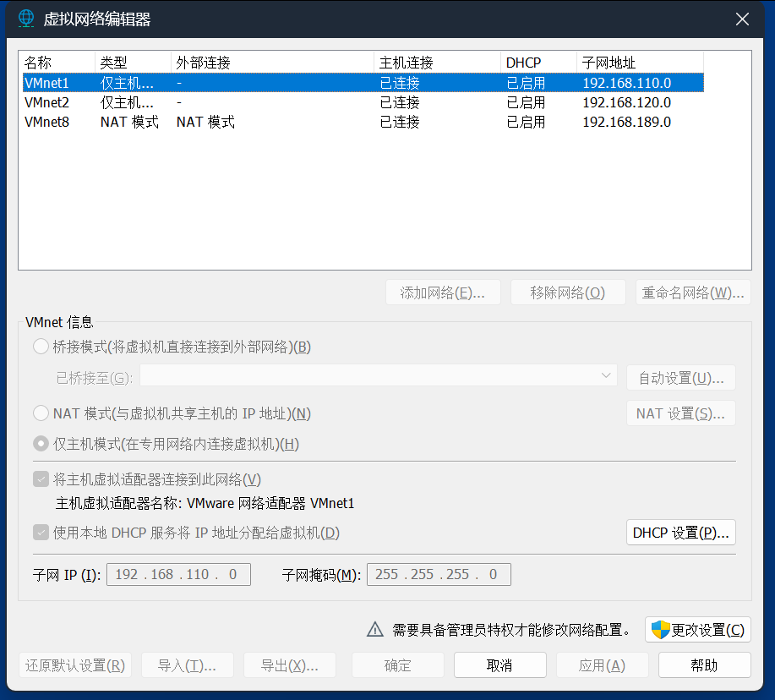
Task: Click subnet address 192.168.110.0 in list
Action: click(627, 83)
